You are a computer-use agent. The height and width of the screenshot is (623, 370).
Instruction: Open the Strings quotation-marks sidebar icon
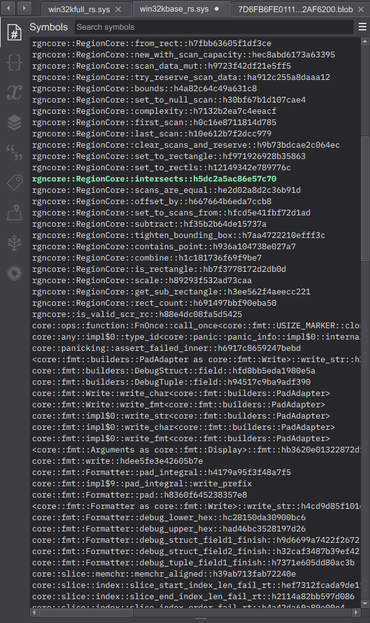pos(14,153)
